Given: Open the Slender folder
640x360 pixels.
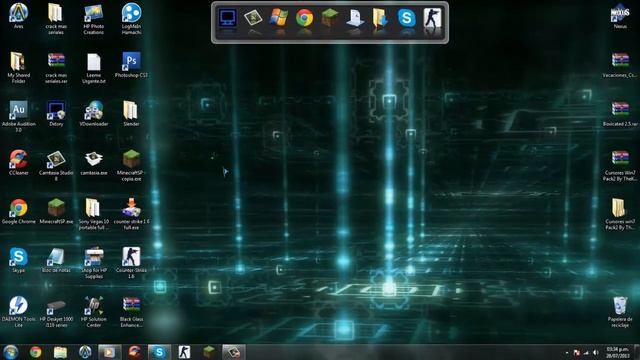Looking at the screenshot, I should pyautogui.click(x=131, y=113).
